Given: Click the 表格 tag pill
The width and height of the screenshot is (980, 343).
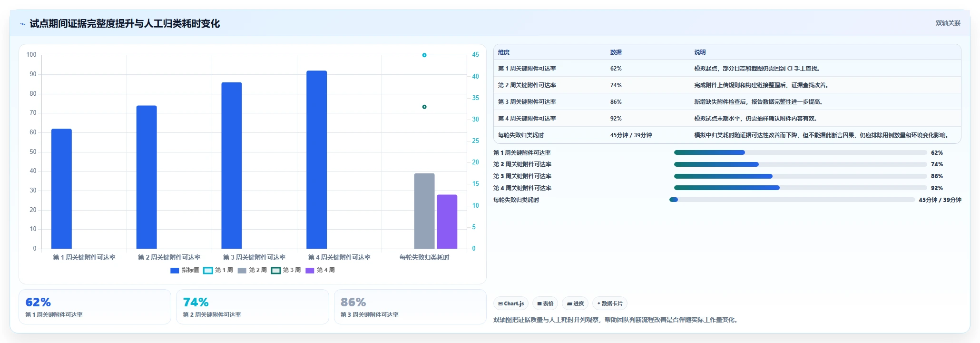Looking at the screenshot, I should [545, 303].
